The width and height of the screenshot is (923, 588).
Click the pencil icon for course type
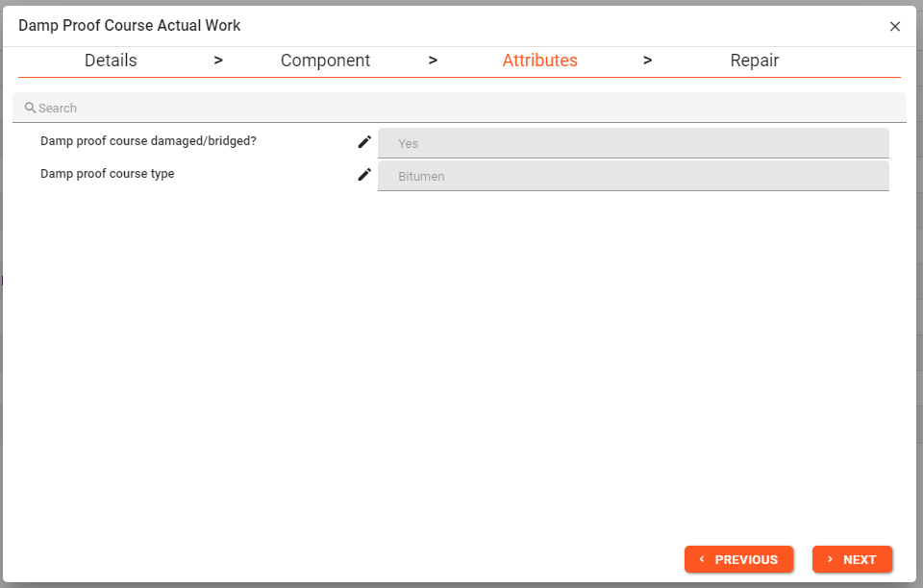pyautogui.click(x=364, y=175)
